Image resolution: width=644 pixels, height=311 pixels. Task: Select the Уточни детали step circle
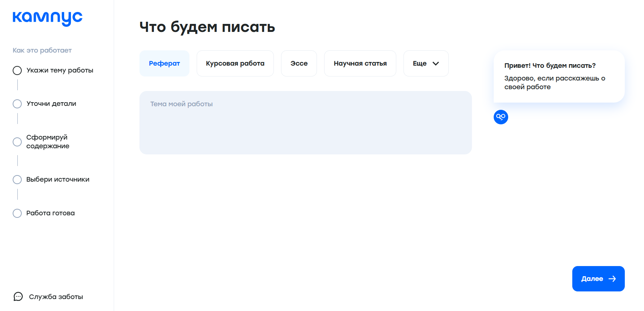point(17,104)
